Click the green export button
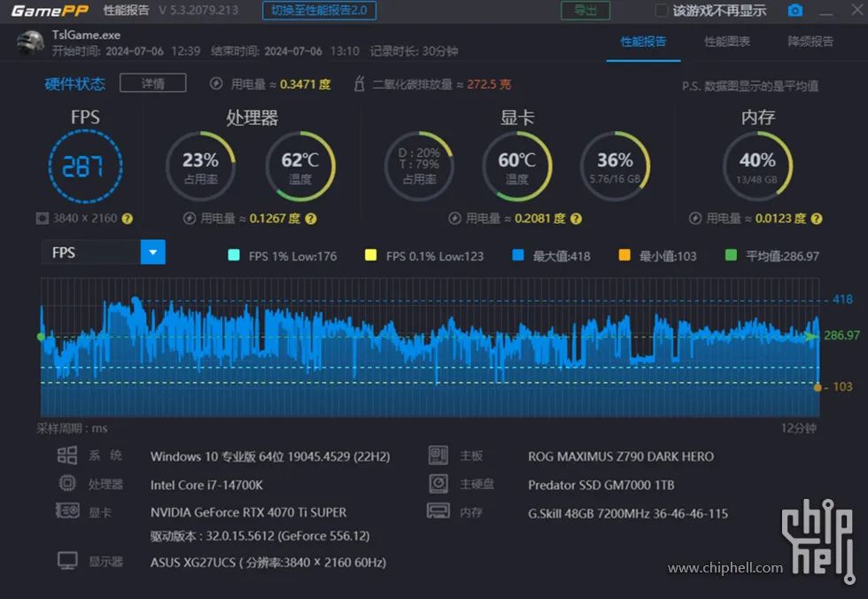 pyautogui.click(x=585, y=11)
